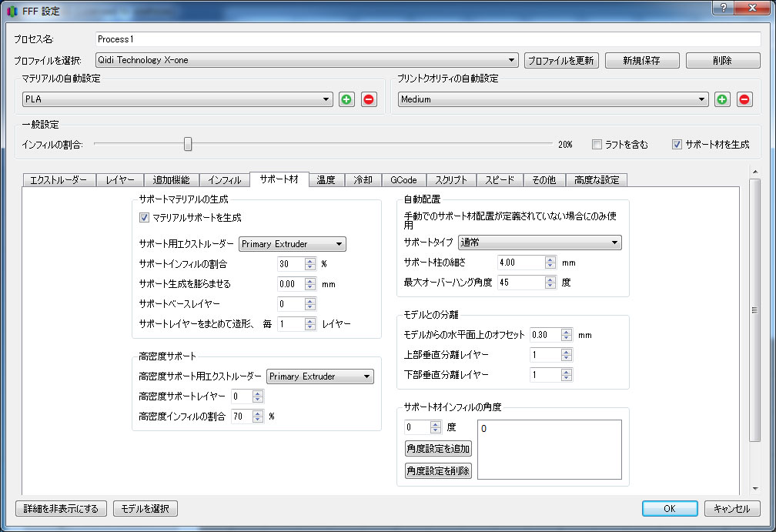Image resolution: width=776 pixels, height=532 pixels.
Task: Click red minus icon beside PLA material
Action: tap(369, 99)
